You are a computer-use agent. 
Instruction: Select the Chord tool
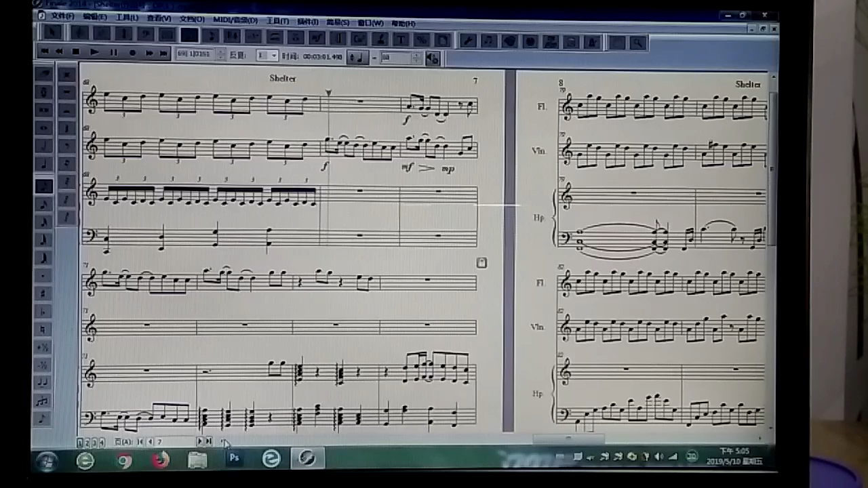coord(359,39)
